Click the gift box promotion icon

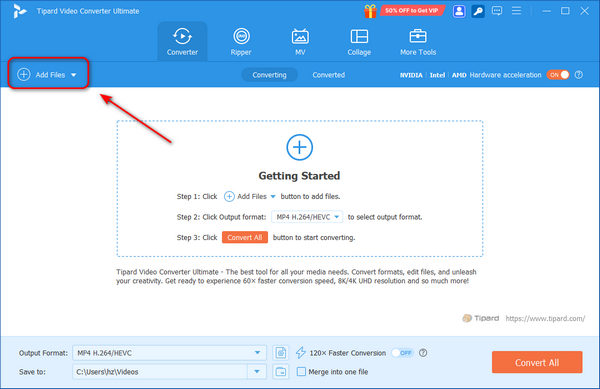370,11
